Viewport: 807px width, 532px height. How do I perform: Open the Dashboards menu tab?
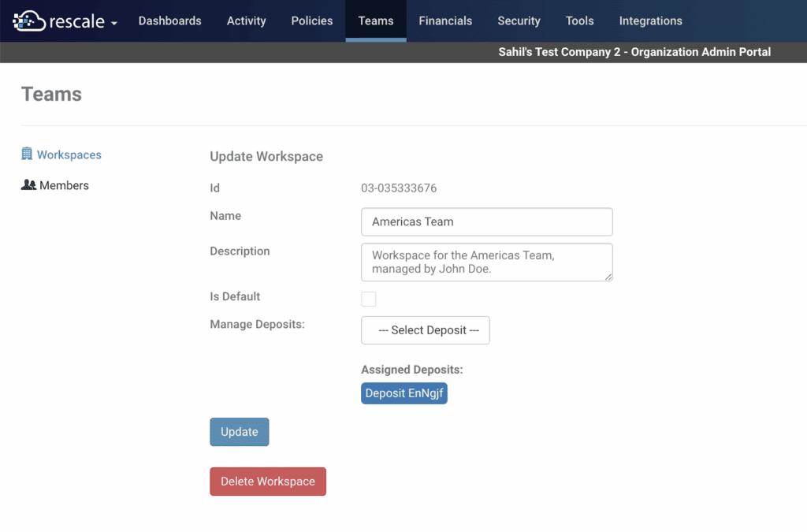(169, 21)
